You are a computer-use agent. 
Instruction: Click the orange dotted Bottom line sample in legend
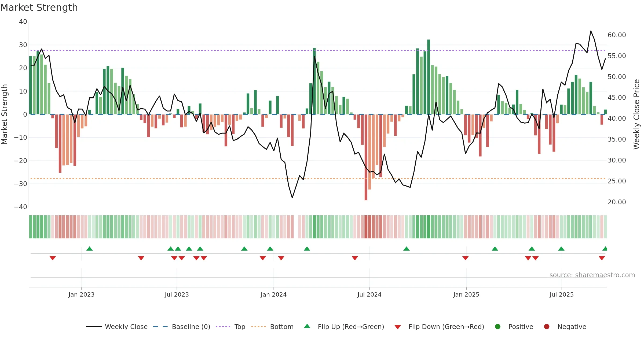pos(259,327)
